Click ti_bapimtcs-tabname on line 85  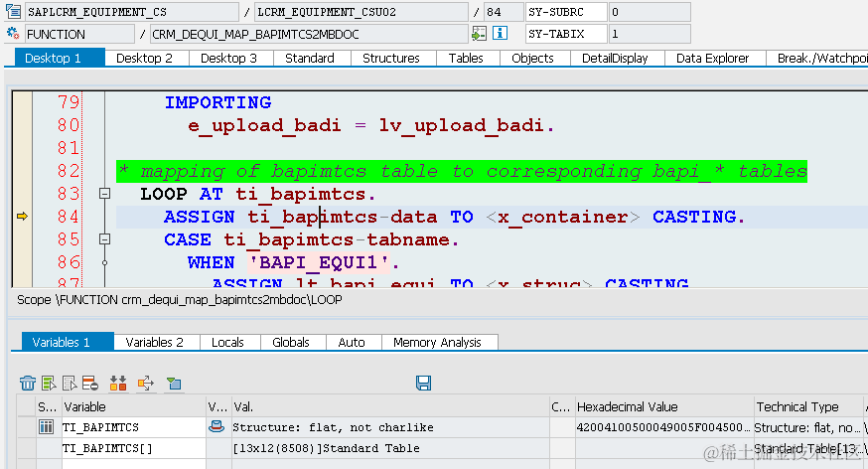click(x=336, y=239)
